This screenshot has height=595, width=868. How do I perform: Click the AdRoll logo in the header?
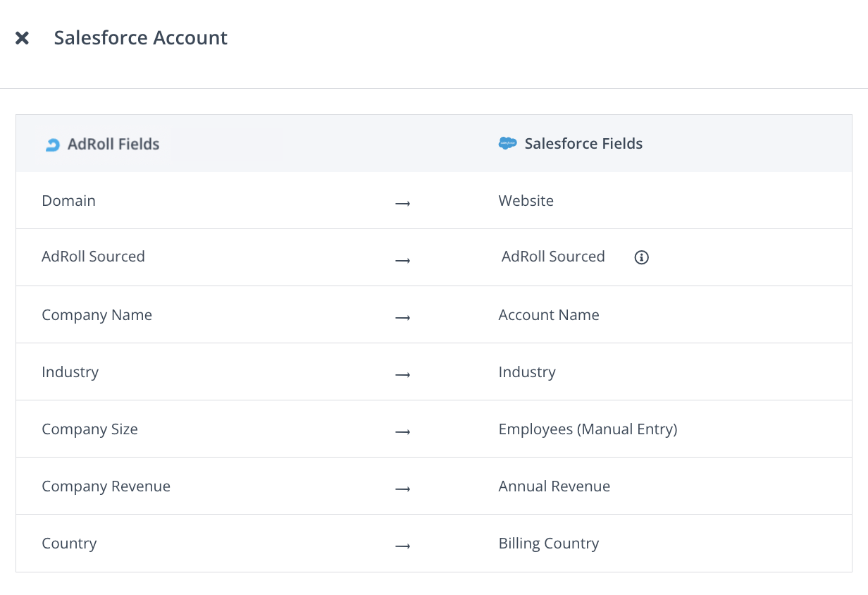click(x=52, y=145)
